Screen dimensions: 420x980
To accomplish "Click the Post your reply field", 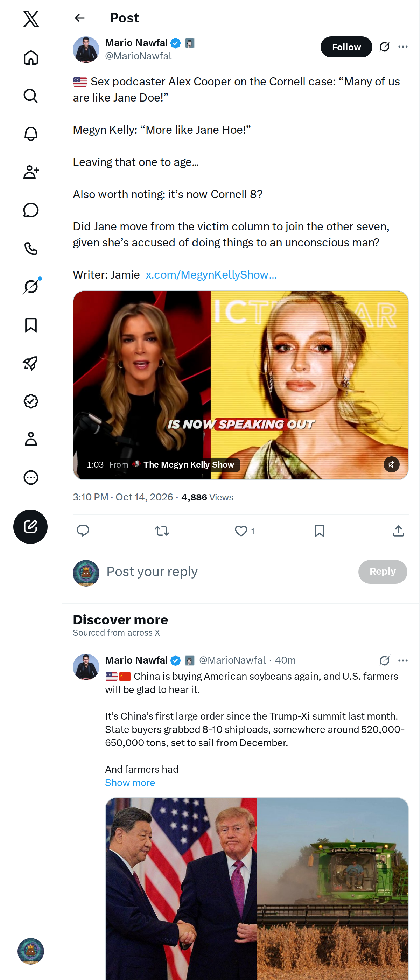I will click(228, 572).
